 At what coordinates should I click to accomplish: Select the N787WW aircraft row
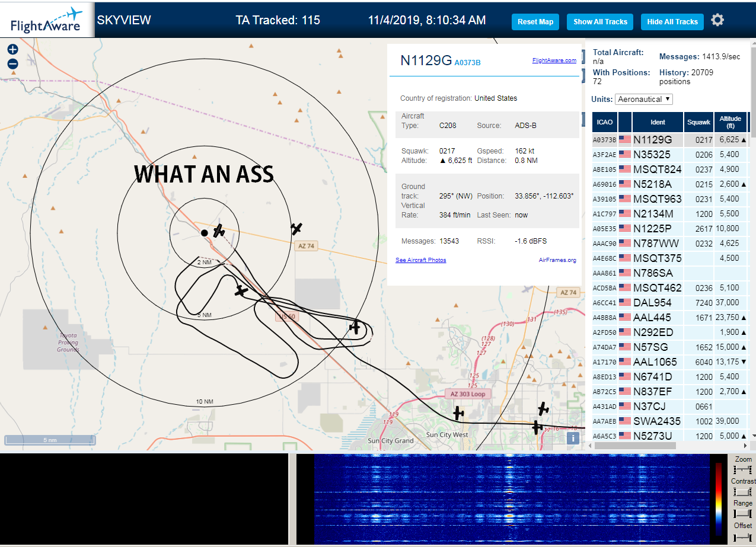670,244
